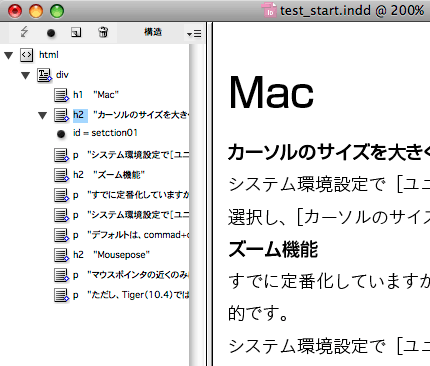Open the structure panel flyout menu
This screenshot has width=430, height=366.
pyautogui.click(x=194, y=33)
